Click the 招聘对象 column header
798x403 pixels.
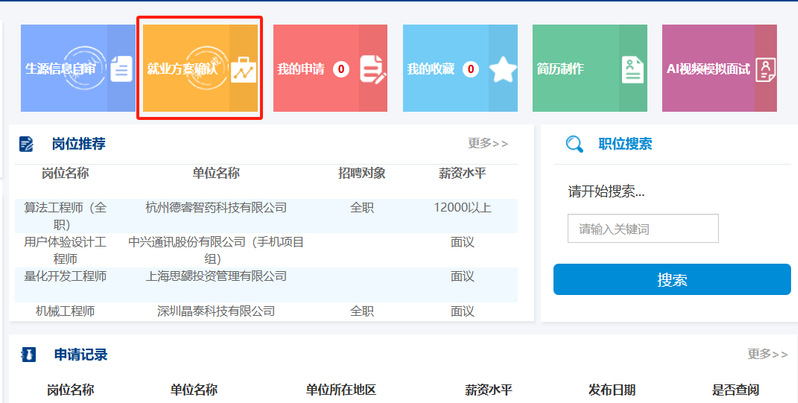[x=362, y=174]
